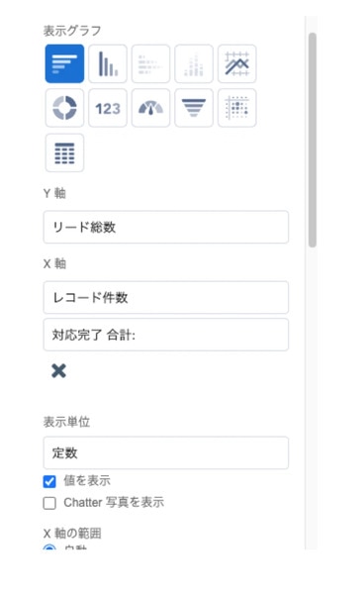Select the vertical bar chart icon
Viewport: 364px width, 594px height.
pos(108,63)
